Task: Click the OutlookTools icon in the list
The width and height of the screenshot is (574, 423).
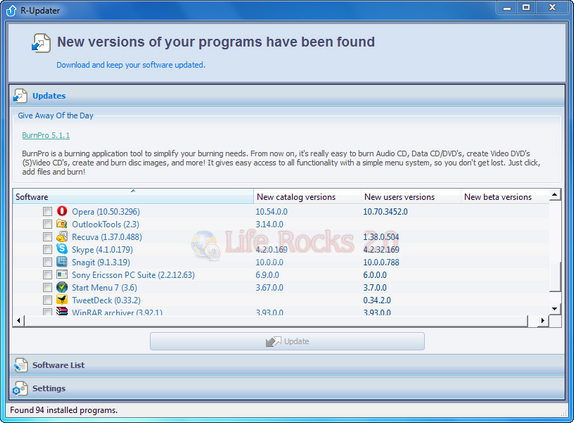Action: [62, 224]
